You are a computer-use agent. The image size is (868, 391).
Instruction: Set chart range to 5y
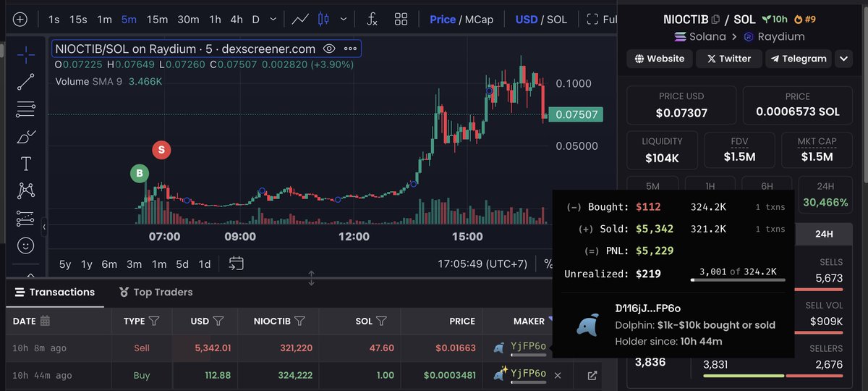point(65,264)
